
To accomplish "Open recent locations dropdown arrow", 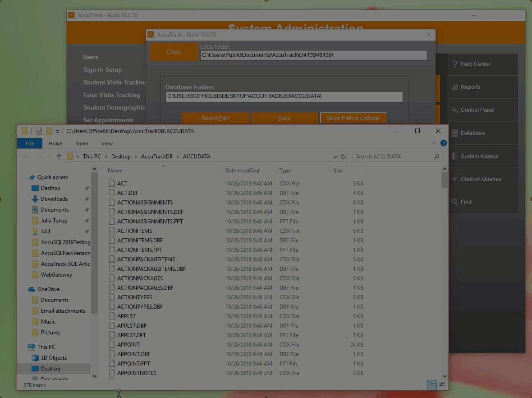I will point(50,157).
